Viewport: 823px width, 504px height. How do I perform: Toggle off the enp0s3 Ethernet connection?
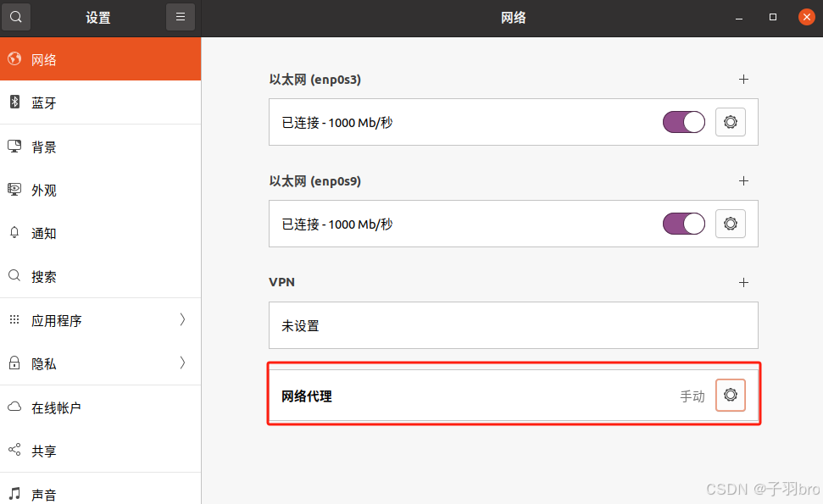[683, 123]
